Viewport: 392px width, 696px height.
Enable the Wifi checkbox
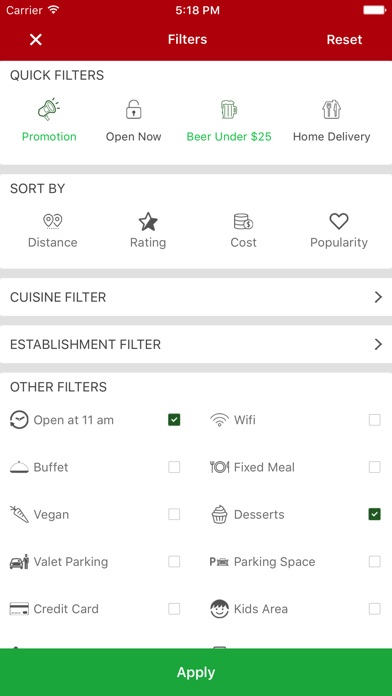pos(375,420)
